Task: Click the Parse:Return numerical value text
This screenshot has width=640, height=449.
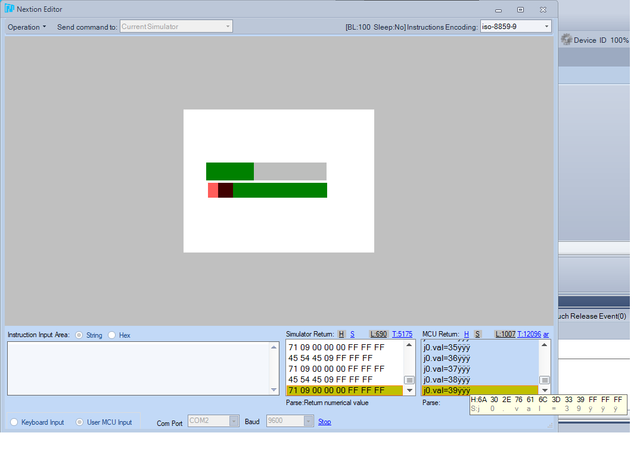Action: (x=327, y=402)
